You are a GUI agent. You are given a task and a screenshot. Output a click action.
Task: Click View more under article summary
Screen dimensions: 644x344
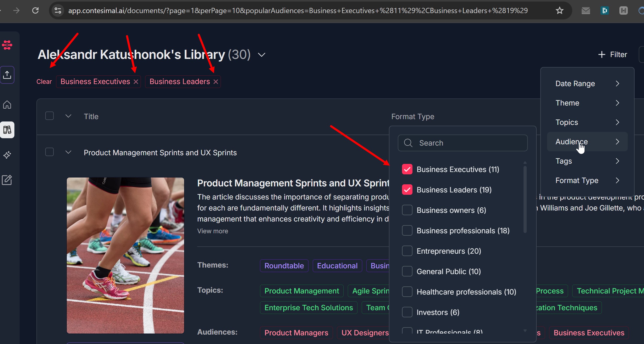(212, 231)
